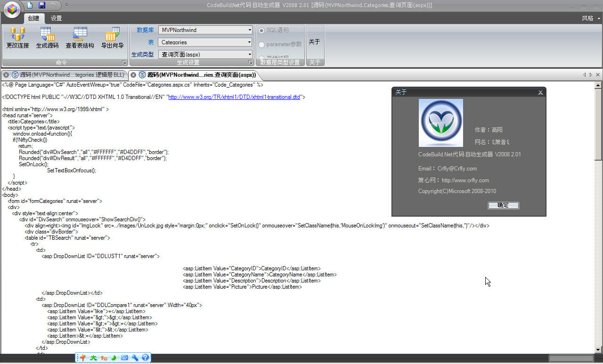The width and height of the screenshot is (603, 364).
Task: Open the xhtml1-transitional.dtd link
Action: tap(234, 97)
